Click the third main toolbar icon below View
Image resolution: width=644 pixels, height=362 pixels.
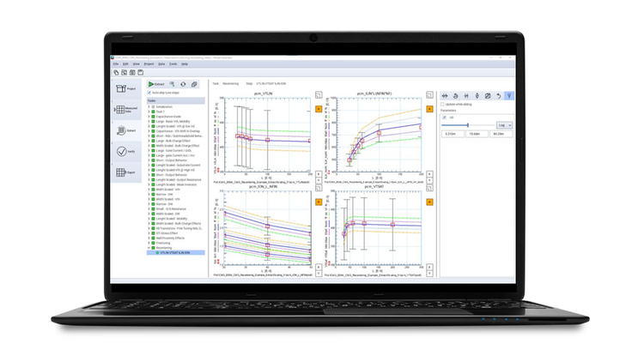click(132, 73)
